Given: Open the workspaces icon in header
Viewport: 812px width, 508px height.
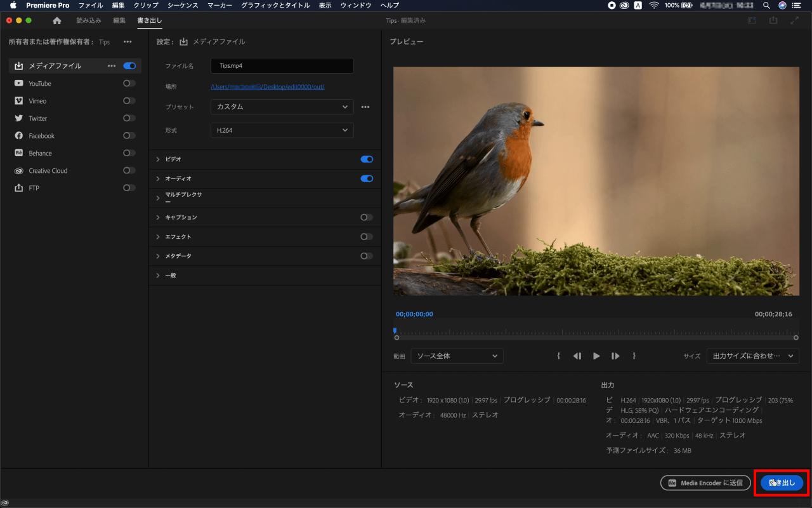Looking at the screenshot, I should click(x=752, y=20).
